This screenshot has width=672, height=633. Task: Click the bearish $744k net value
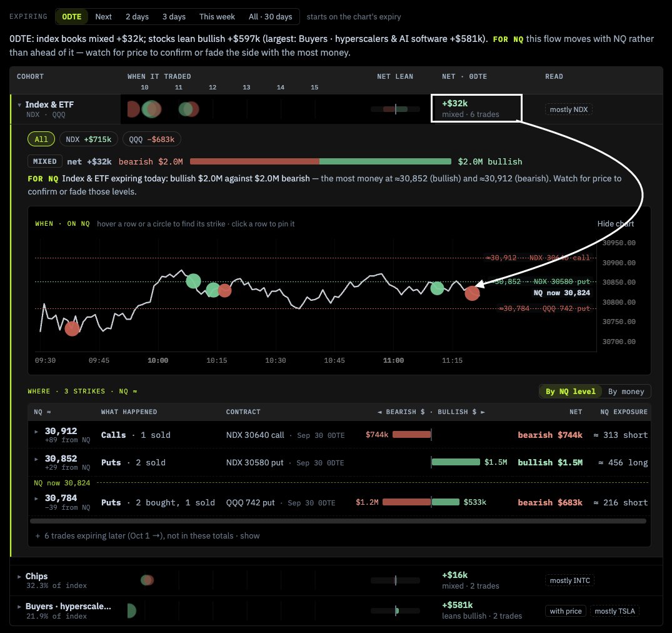tap(550, 435)
